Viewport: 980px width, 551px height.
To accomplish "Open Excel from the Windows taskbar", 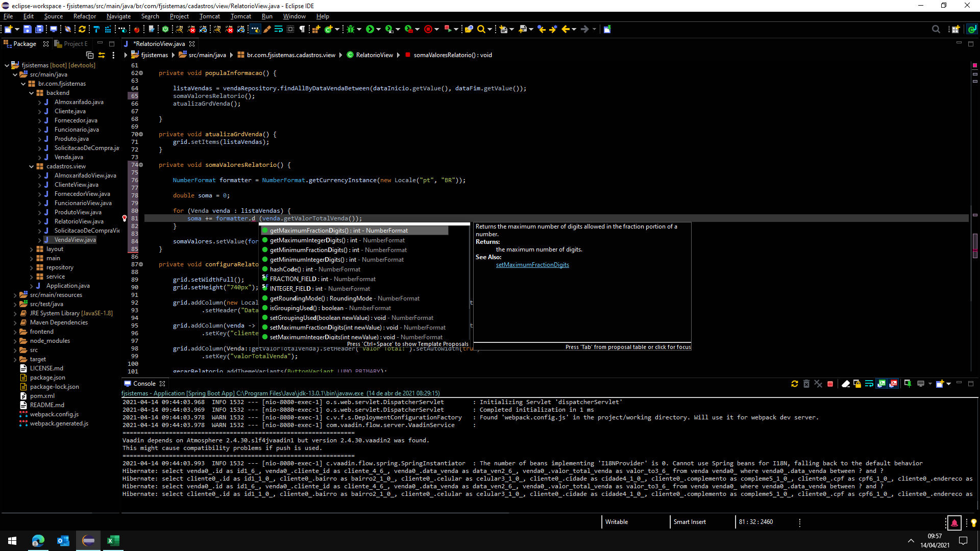I will coord(113,541).
